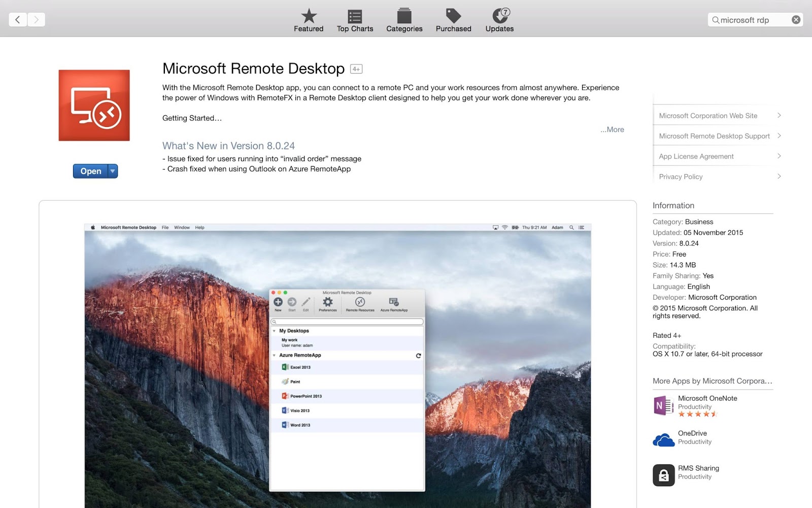This screenshot has height=508, width=812.
Task: Open the Microsoft Remote Desktop app
Action: [90, 171]
